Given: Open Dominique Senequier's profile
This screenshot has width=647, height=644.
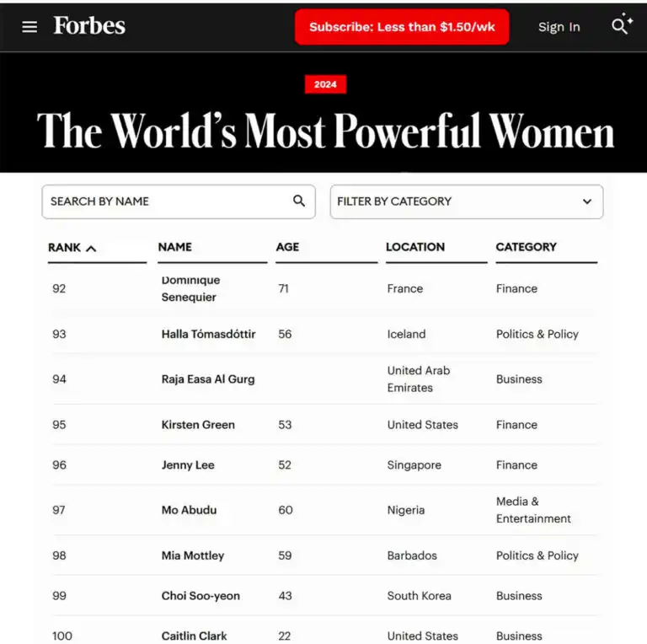Looking at the screenshot, I should (190, 288).
